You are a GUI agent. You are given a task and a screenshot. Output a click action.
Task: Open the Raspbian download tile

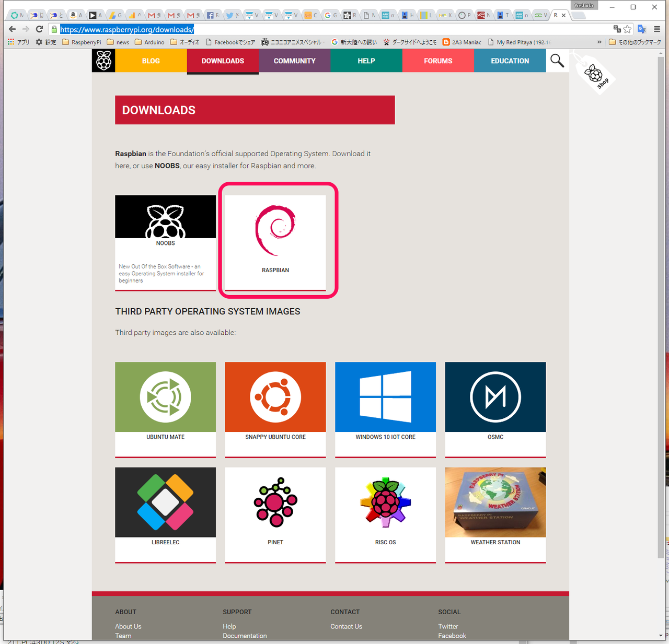coord(275,243)
